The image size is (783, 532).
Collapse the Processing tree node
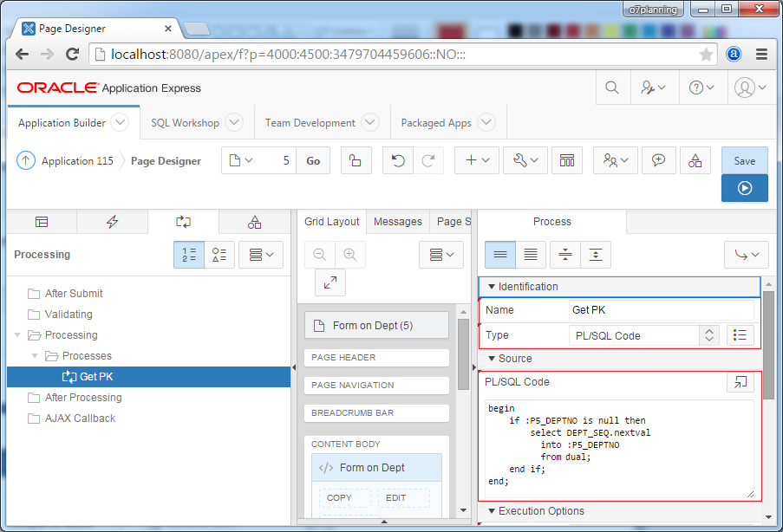click(17, 334)
